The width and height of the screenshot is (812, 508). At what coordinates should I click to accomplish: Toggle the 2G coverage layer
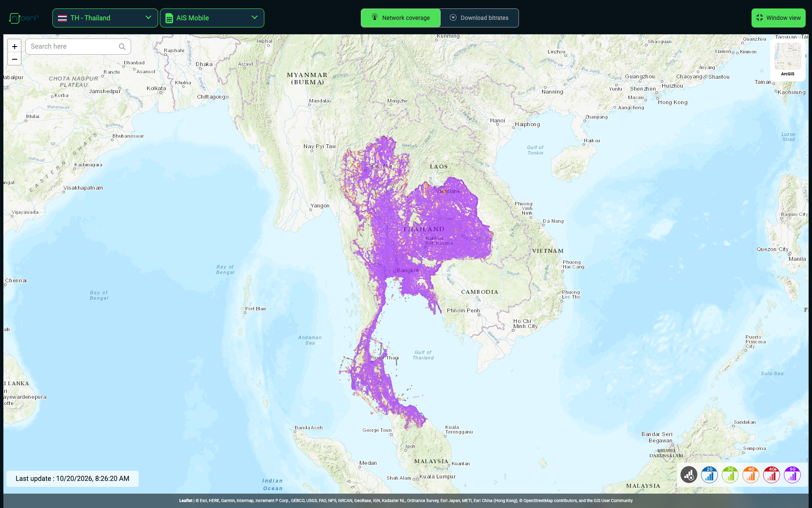tap(710, 475)
